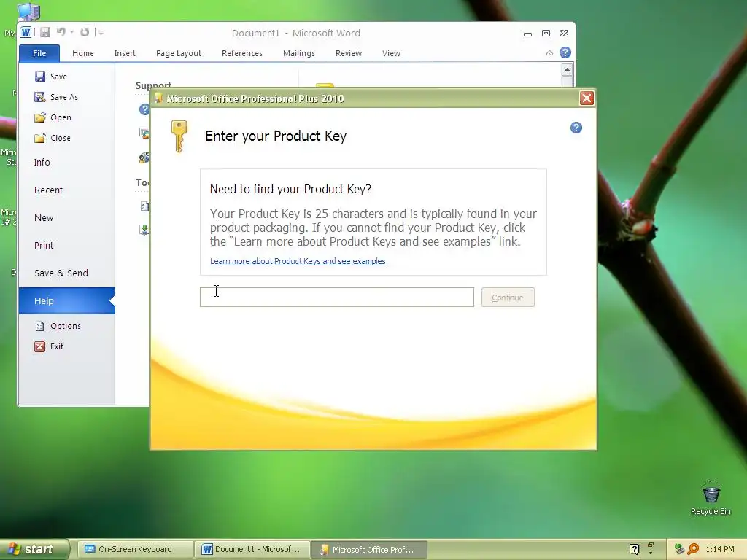Click the help icon in product key dialog
The height and width of the screenshot is (560, 747).
(x=576, y=128)
